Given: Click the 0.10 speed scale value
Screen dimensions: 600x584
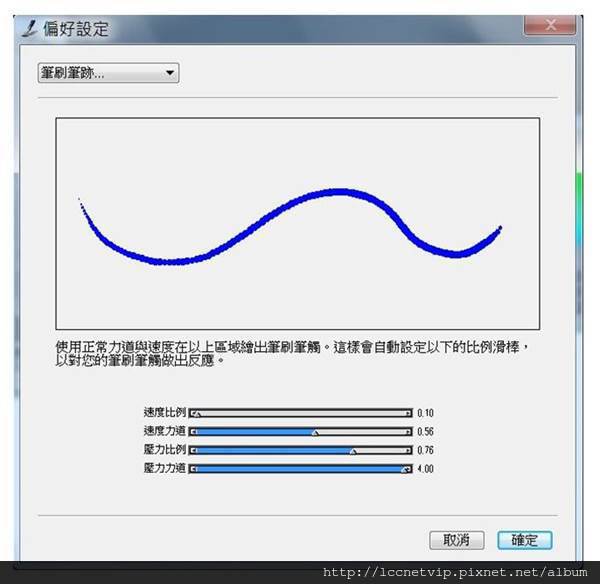Looking at the screenshot, I should coord(425,413).
